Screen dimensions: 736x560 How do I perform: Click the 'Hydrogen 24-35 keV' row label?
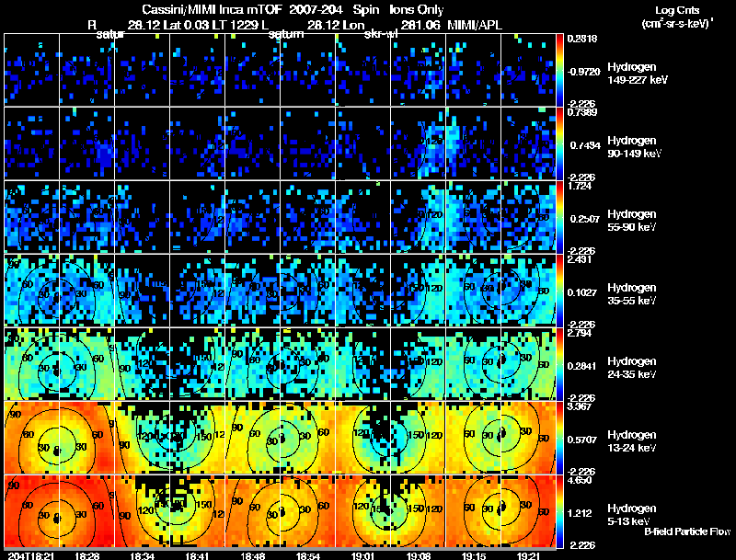[632, 368]
